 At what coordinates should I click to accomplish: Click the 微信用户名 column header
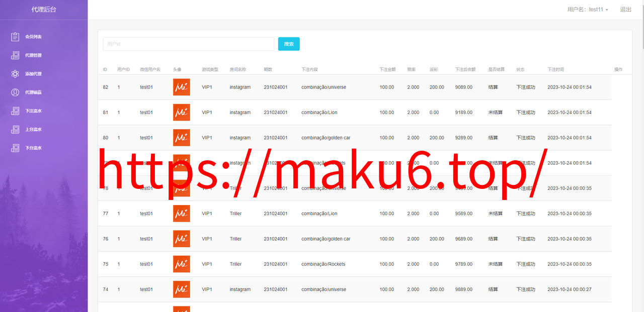150,69
